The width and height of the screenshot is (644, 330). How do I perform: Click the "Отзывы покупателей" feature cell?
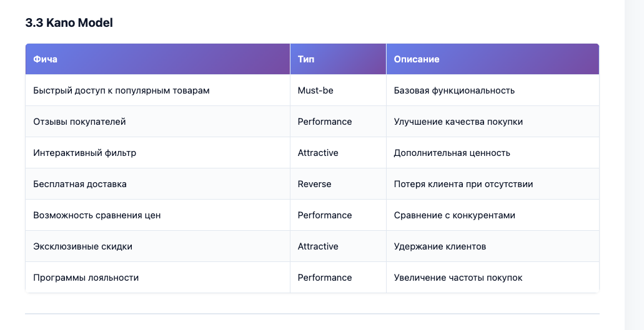(x=157, y=122)
